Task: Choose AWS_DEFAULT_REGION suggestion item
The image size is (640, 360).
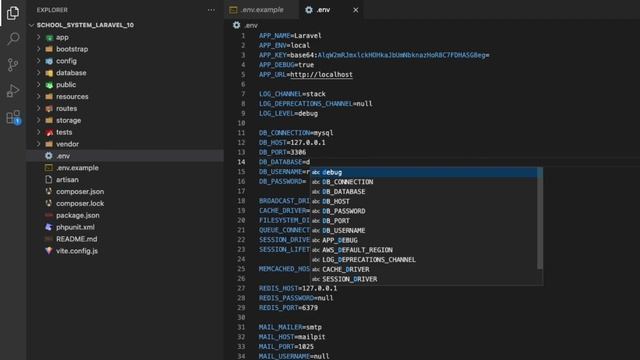Action: (x=424, y=250)
